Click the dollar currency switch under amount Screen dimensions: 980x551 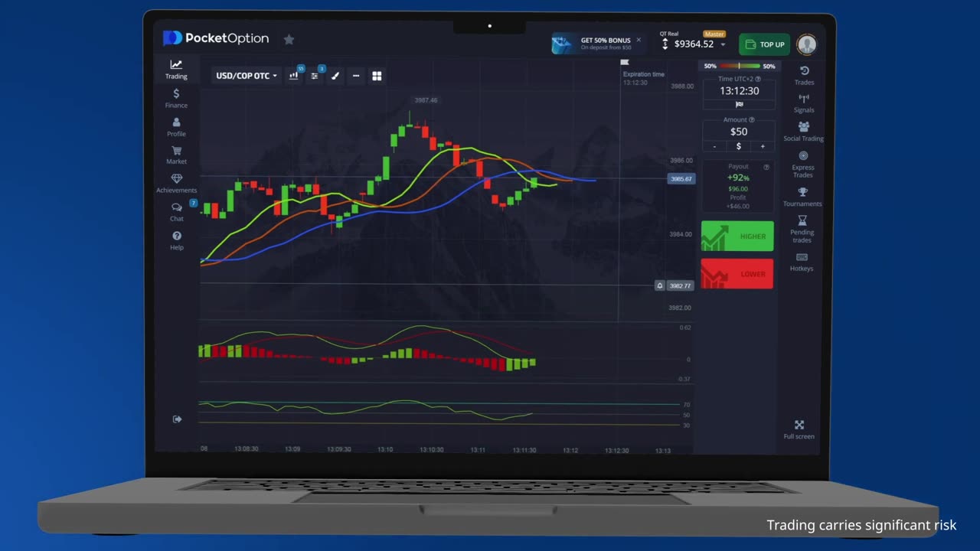(x=739, y=146)
